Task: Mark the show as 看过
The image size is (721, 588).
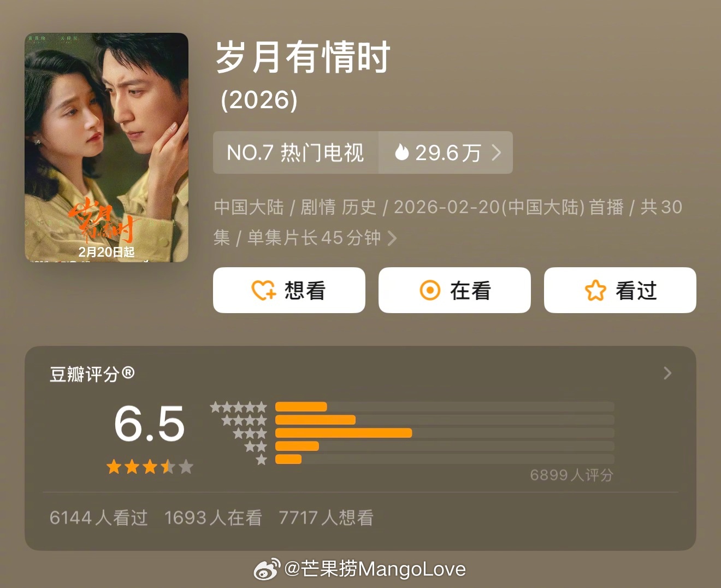Action: tap(620, 290)
